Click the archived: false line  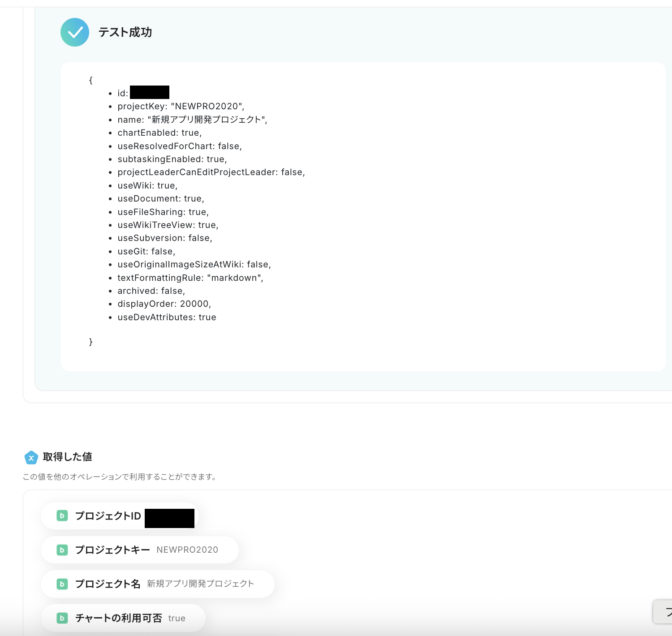[x=151, y=291]
